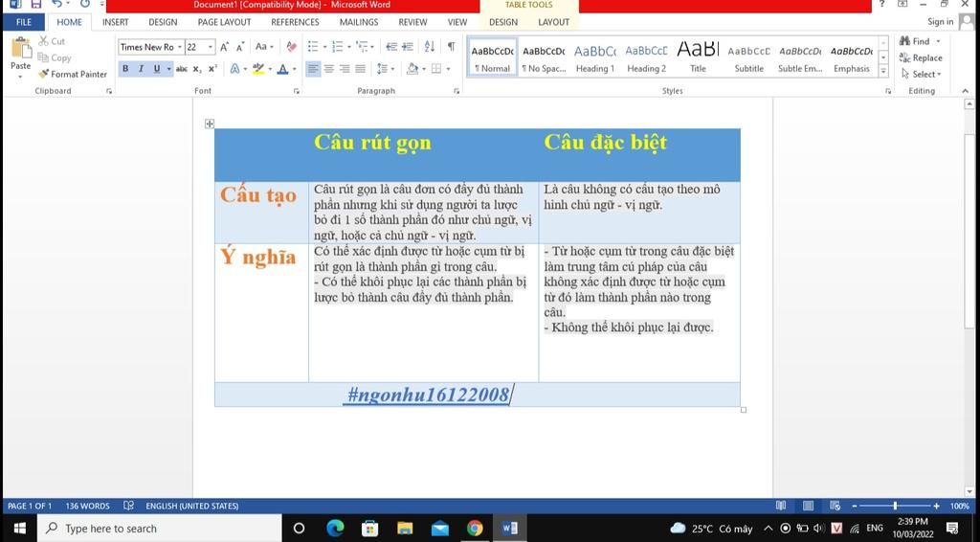Screen dimensions: 980x542
Task: Switch to Print Layout view
Action: tap(808, 506)
